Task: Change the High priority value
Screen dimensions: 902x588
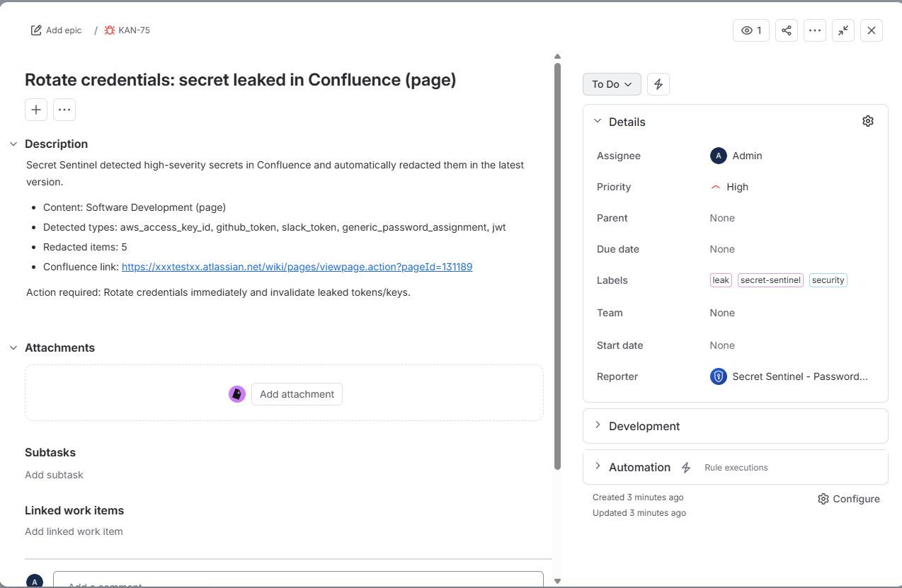Action: pos(737,187)
